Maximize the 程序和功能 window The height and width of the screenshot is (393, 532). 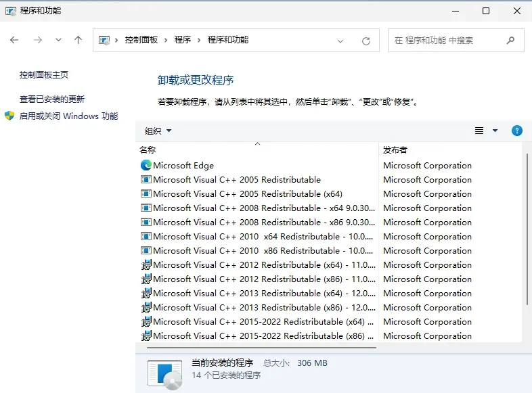486,11
